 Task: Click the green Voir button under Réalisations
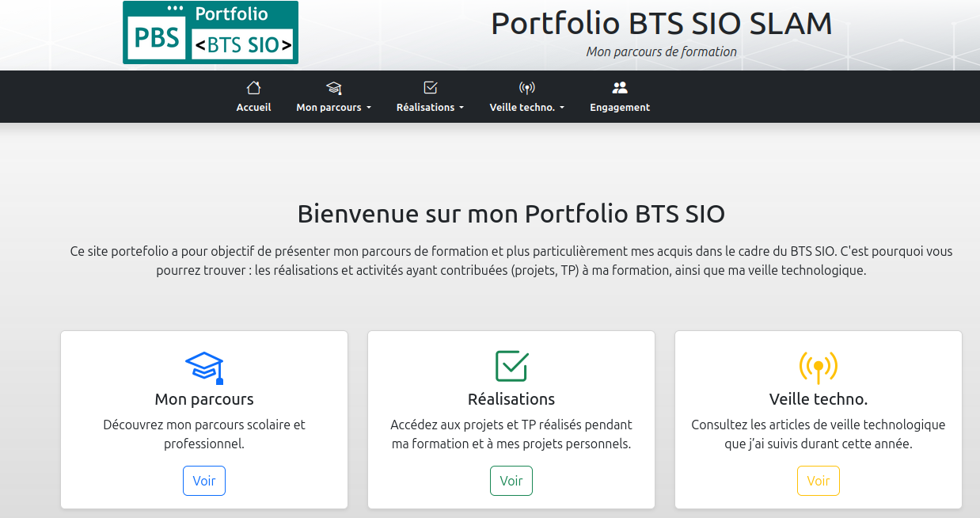tap(511, 480)
